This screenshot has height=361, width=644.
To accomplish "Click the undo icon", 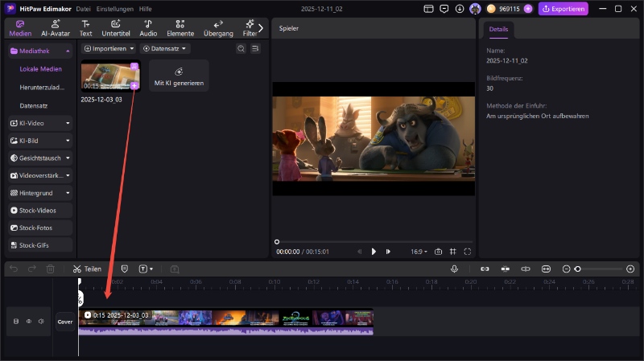I will [x=14, y=269].
